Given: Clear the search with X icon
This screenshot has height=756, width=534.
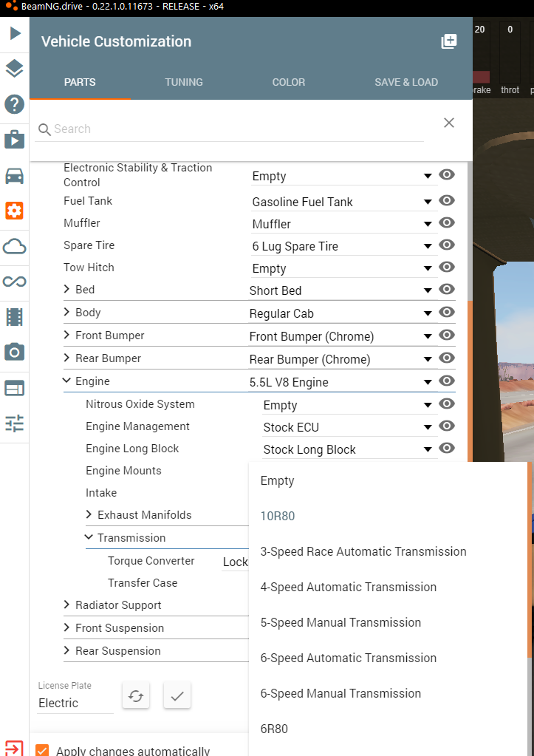Looking at the screenshot, I should (449, 123).
